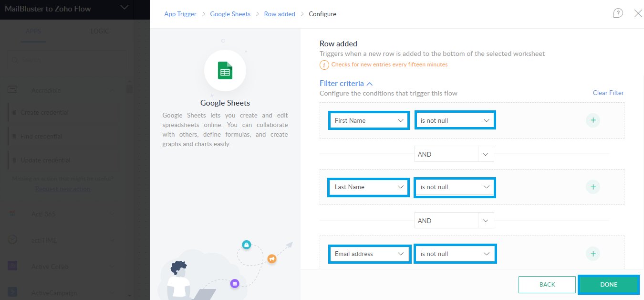Click the Google Sheets icon in the preview panel
Screen dimensions: 644x300
(x=225, y=70)
